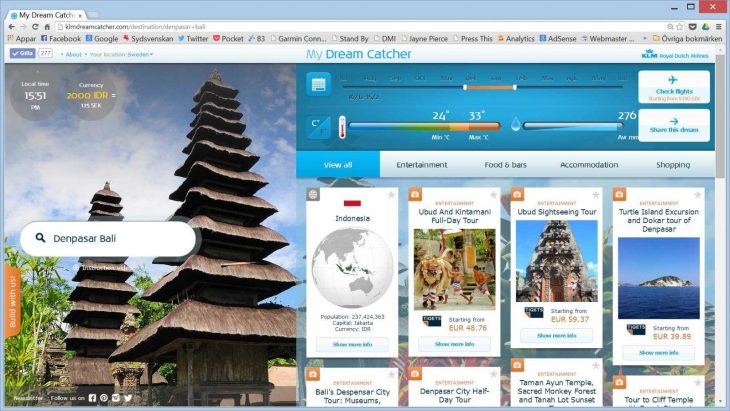Open the Facebook bookmark
This screenshot has height=411, width=730.
pyautogui.click(x=61, y=39)
